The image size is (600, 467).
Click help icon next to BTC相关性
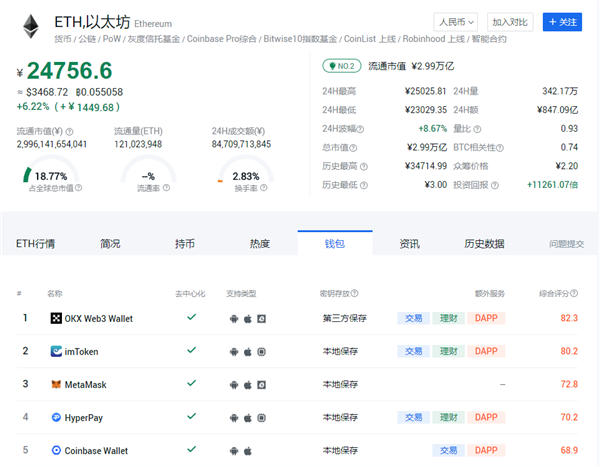click(x=500, y=148)
